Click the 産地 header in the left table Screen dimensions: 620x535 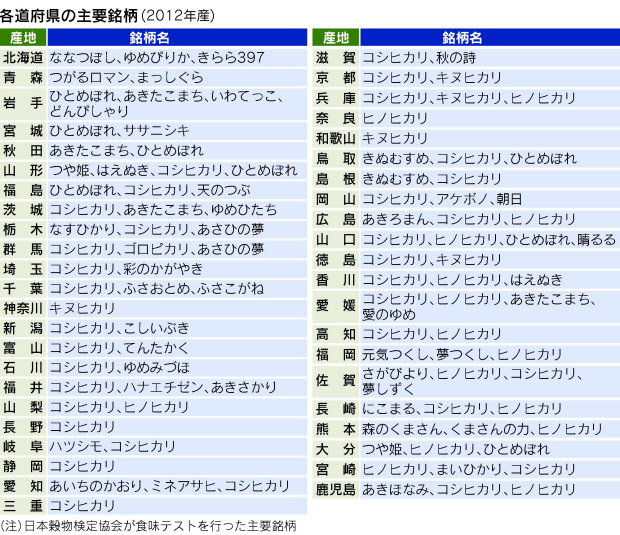point(23,37)
